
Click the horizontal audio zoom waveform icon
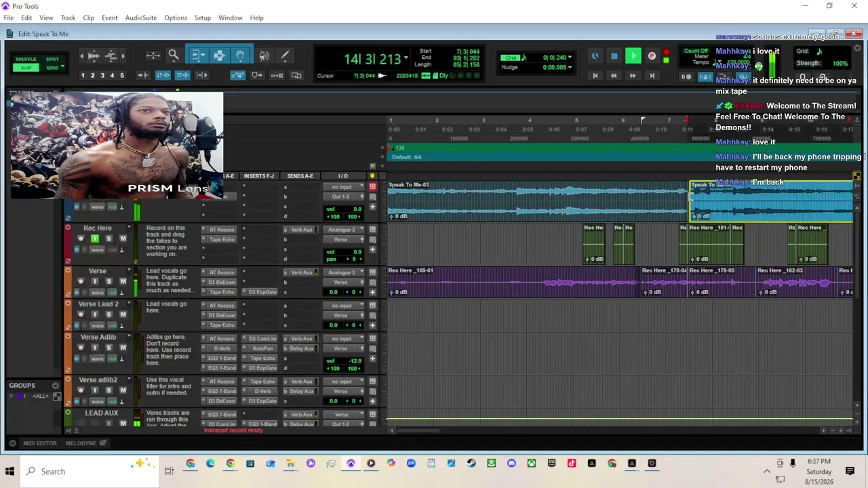coord(94,56)
